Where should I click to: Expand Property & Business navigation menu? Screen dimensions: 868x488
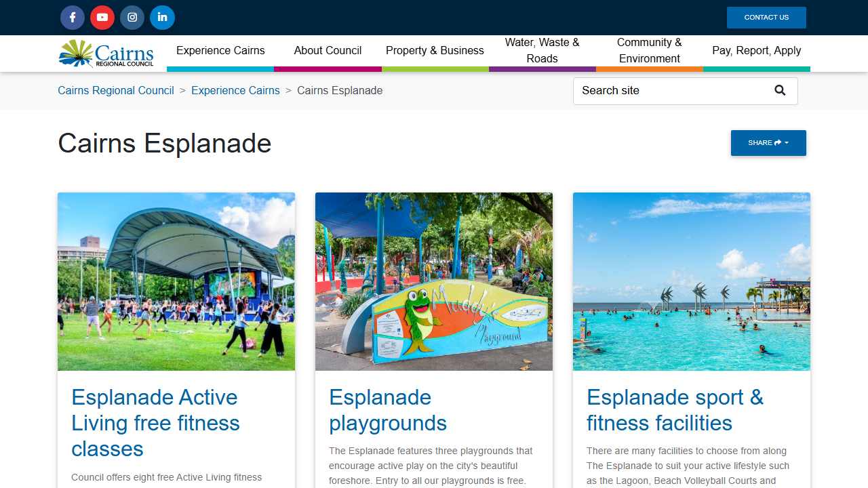(x=435, y=51)
